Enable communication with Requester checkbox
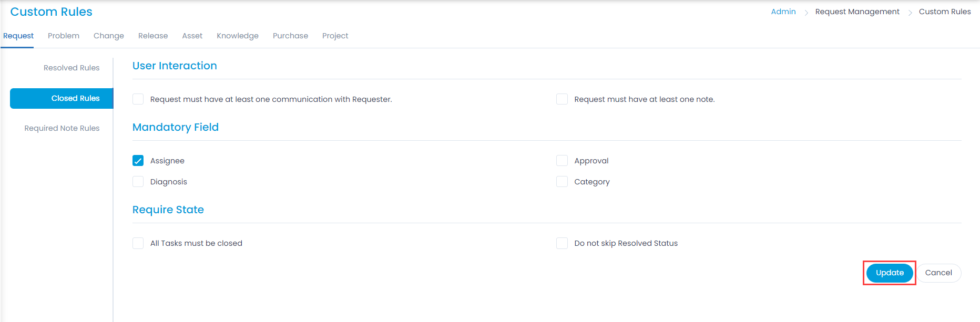 (x=138, y=99)
